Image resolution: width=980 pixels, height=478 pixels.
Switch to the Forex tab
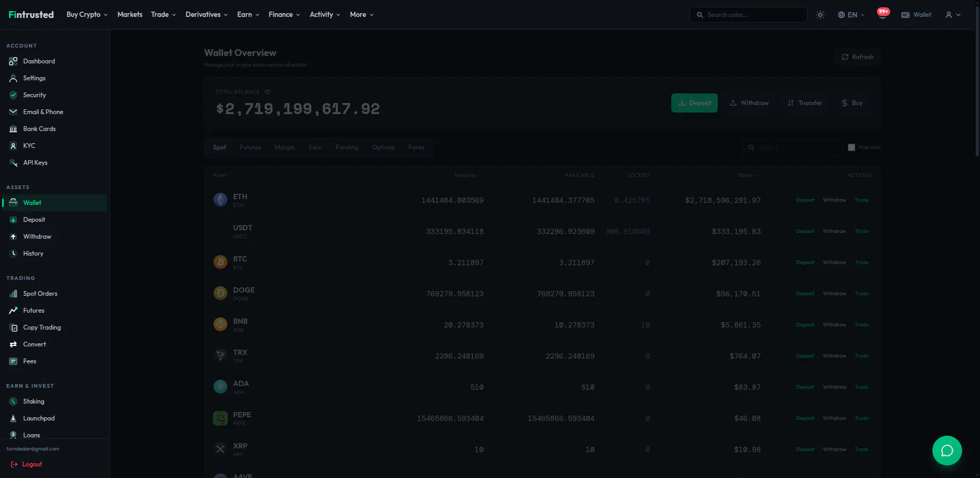click(417, 147)
